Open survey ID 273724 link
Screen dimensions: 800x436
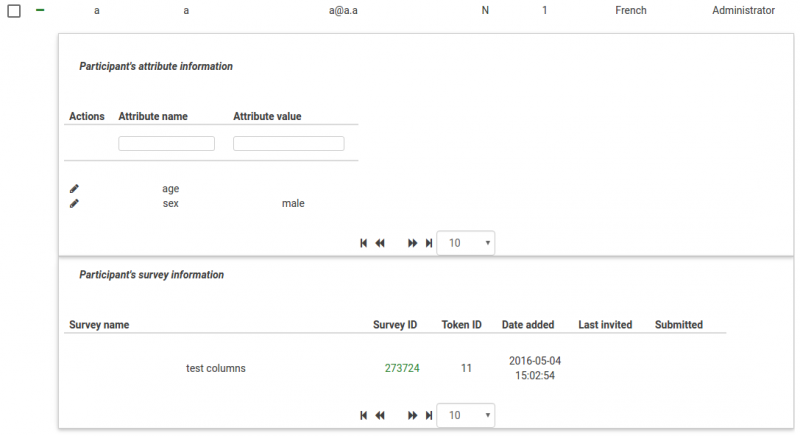(402, 368)
